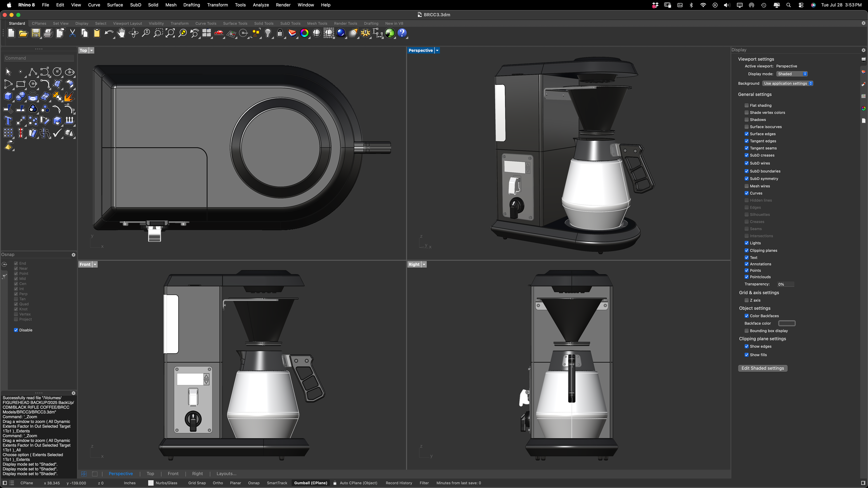Viewport: 868px width, 488px height.
Task: Click the four-viewport layout icon
Action: [207, 33]
